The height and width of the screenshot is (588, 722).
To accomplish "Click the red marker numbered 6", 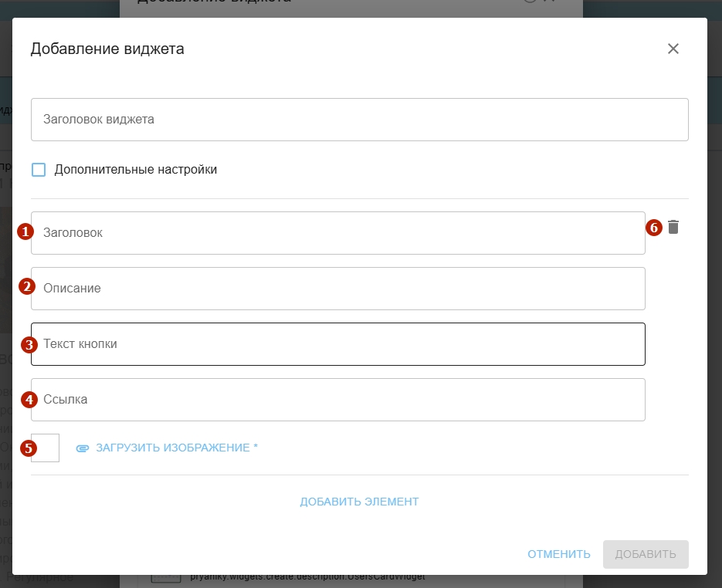I will 654,227.
